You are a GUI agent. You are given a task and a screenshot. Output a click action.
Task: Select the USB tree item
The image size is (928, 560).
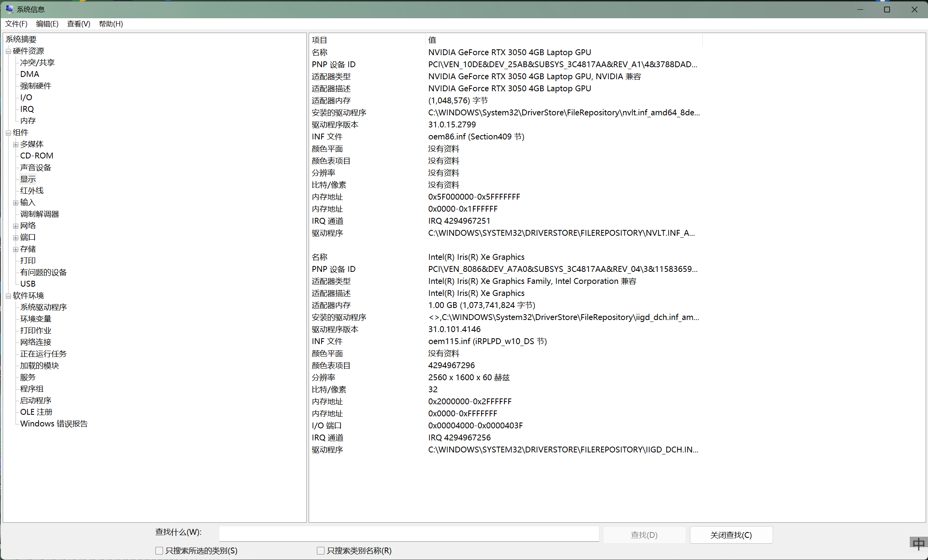click(28, 284)
